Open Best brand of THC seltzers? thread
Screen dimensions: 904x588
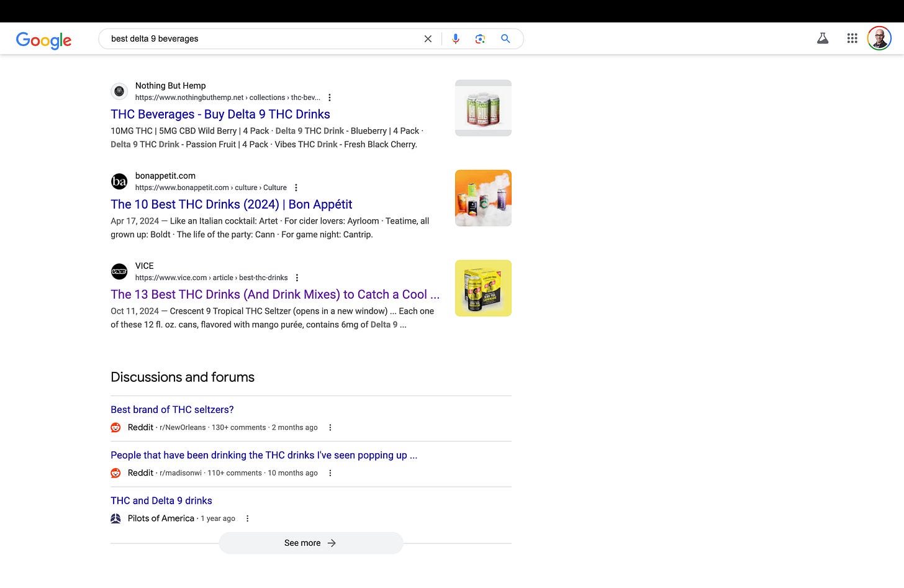click(172, 410)
